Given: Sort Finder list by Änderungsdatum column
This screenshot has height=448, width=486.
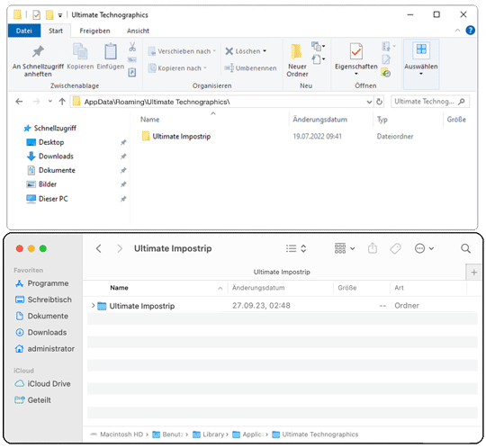Looking at the screenshot, I should [x=258, y=288].
